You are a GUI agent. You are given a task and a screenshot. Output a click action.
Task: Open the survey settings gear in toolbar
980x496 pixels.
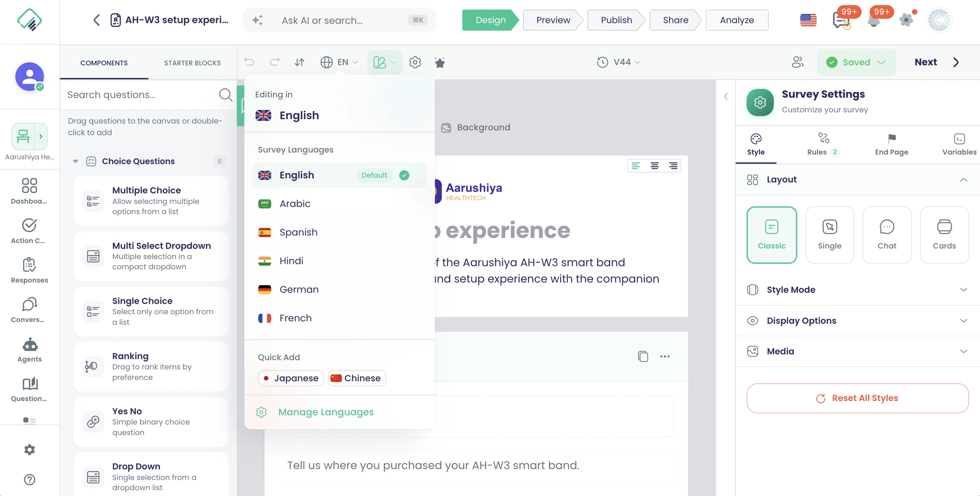(415, 62)
